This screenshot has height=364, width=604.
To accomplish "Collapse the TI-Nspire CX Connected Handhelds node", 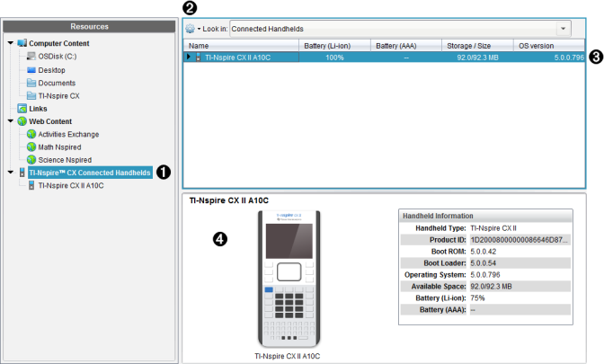I will pyautogui.click(x=10, y=173).
